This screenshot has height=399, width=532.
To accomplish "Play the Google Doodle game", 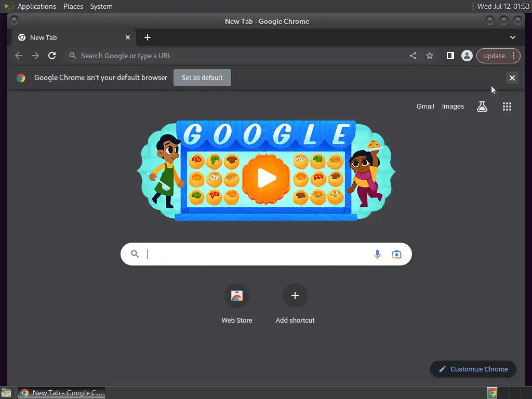I will (266, 178).
